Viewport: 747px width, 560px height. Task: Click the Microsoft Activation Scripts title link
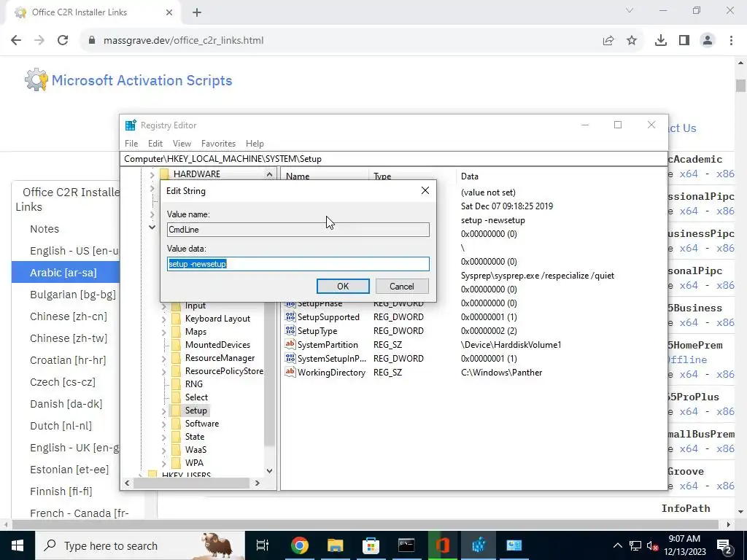142,80
